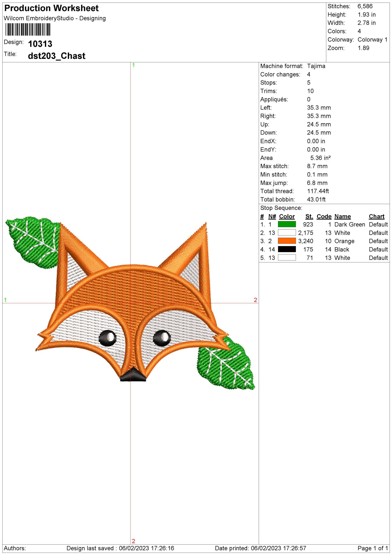
Task: Click the 'Color changes:' value '4'
Action: pyautogui.click(x=309, y=74)
